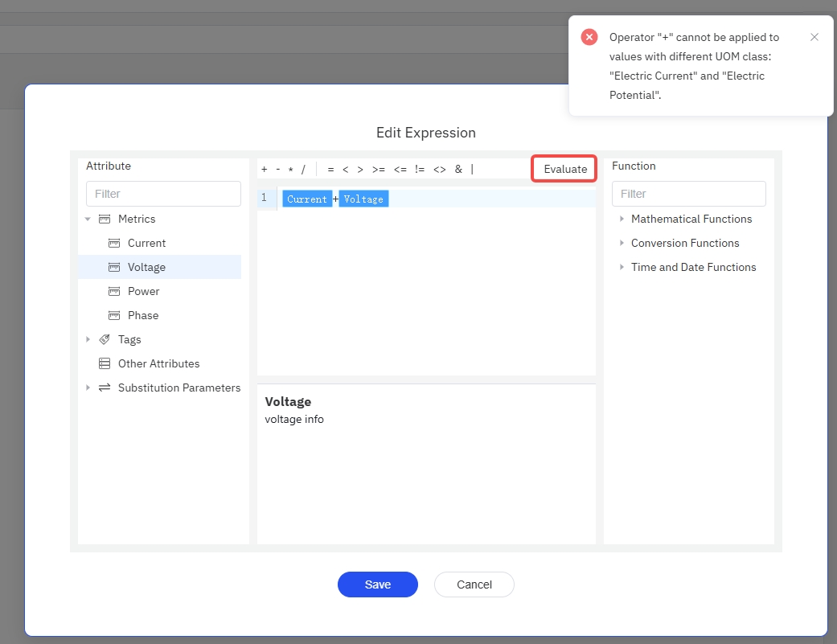Image resolution: width=837 pixels, height=644 pixels.
Task: Click the Current token in expression editor
Action: click(306, 199)
